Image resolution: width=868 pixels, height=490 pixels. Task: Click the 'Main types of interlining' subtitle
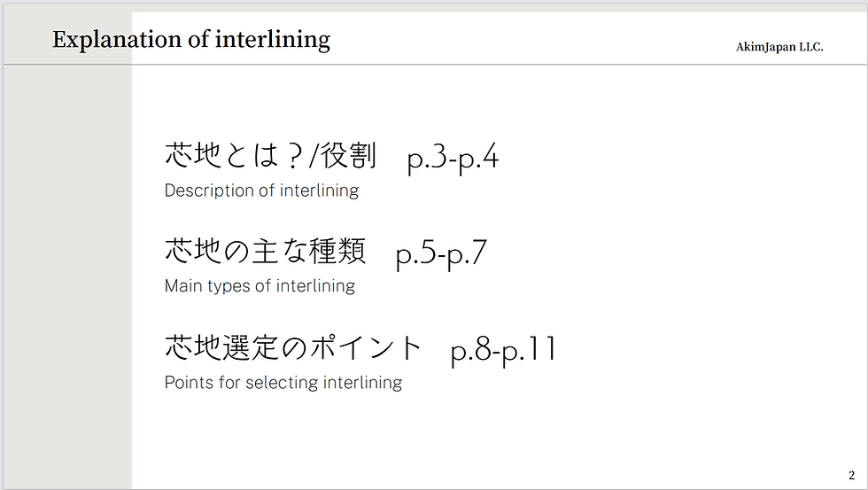[x=260, y=286]
